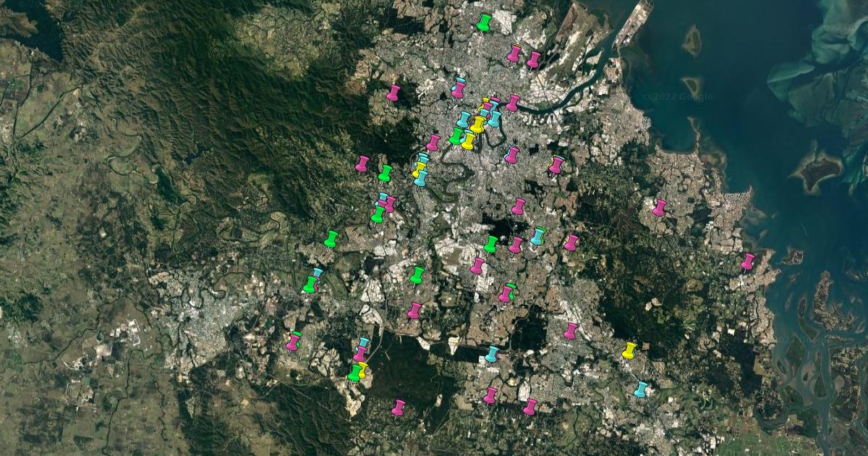868x456 pixels.
Task: Click westernmost of three pink pushpins along bottom
Action: click(398, 408)
